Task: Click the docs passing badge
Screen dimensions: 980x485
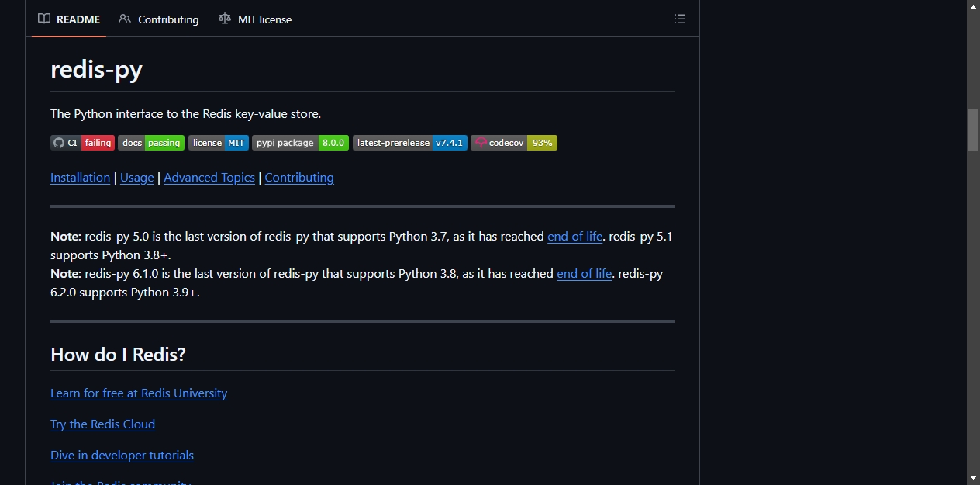Action: pyautogui.click(x=151, y=143)
